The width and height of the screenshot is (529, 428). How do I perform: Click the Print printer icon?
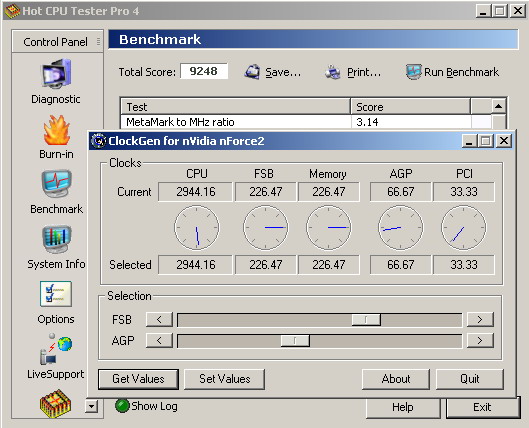[x=333, y=72]
